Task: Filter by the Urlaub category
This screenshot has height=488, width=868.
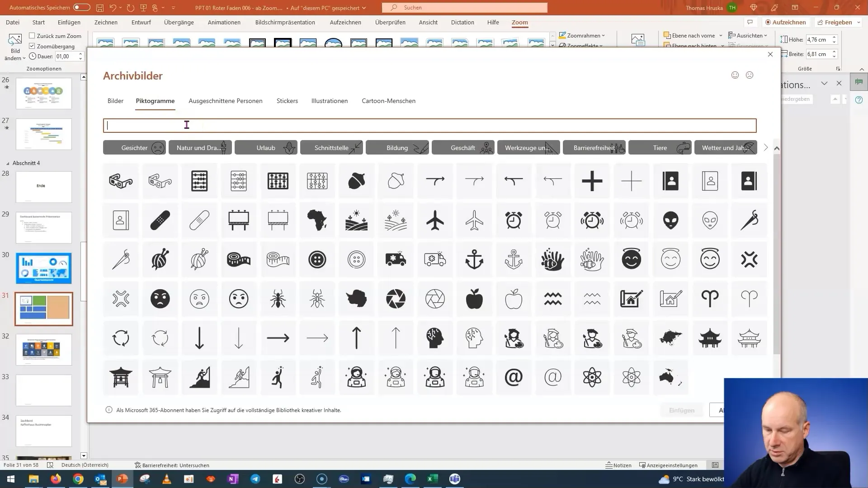Action: [x=266, y=148]
